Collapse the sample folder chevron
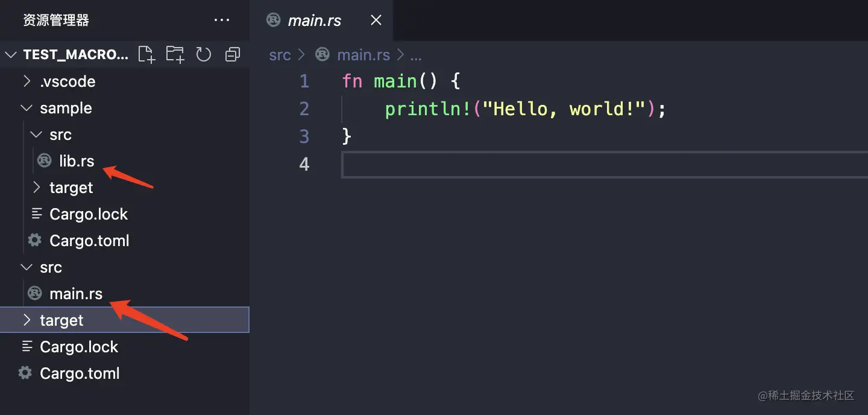868x415 pixels. [x=27, y=108]
